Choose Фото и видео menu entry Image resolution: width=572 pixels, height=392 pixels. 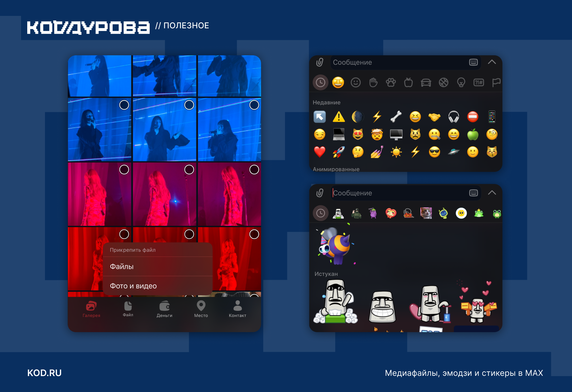158,286
